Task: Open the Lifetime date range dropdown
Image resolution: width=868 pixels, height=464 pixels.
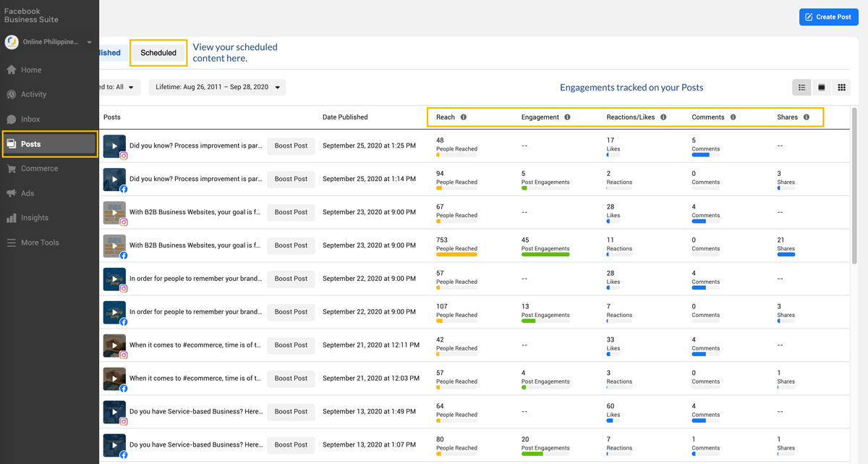Action: point(217,87)
